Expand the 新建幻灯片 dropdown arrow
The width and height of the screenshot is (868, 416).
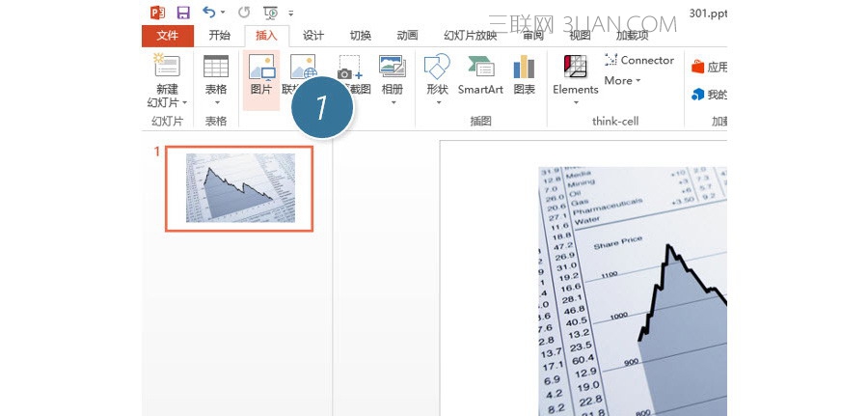pos(183,102)
